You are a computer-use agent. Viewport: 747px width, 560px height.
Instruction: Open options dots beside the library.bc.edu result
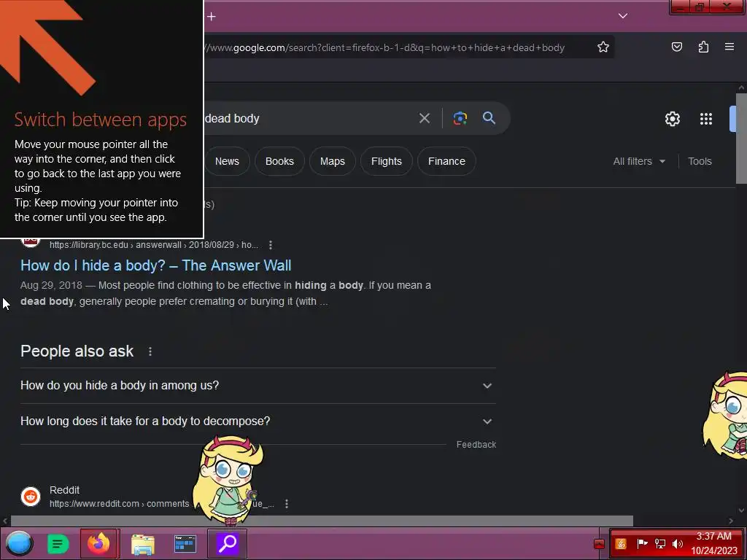pyautogui.click(x=271, y=245)
